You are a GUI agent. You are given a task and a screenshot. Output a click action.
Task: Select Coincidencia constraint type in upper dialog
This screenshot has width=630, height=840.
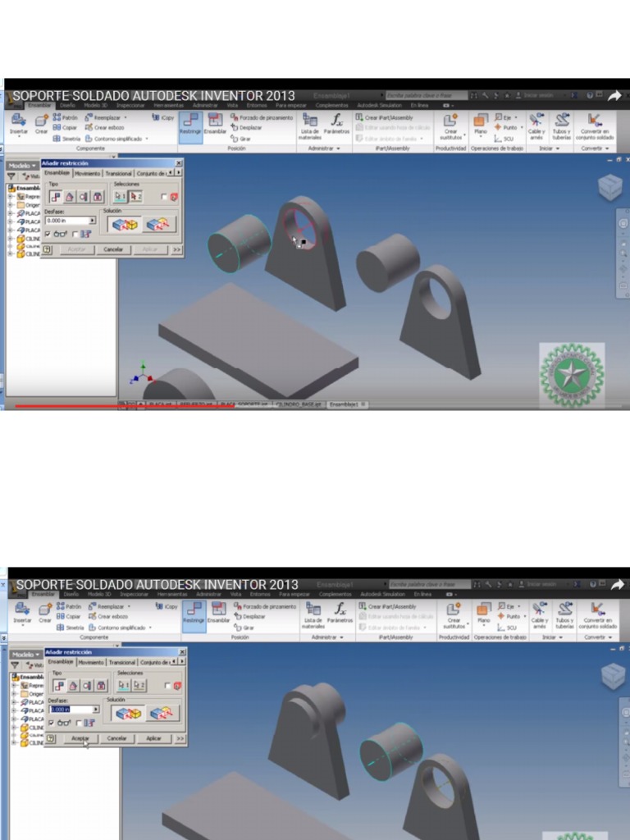click(x=55, y=197)
